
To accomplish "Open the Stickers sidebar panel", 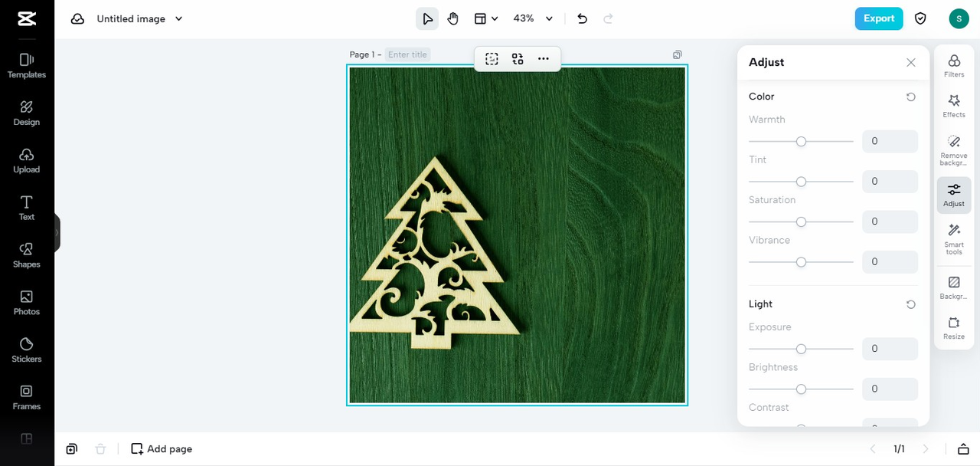I will (x=27, y=351).
